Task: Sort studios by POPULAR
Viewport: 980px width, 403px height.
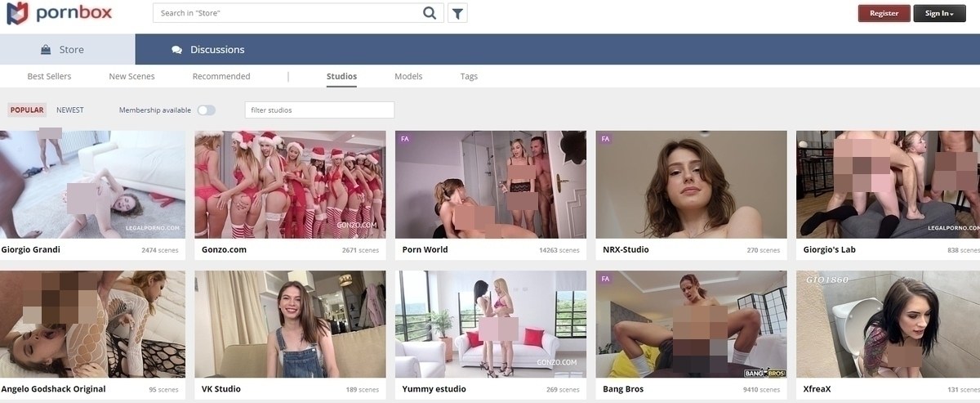Action: pos(27,110)
